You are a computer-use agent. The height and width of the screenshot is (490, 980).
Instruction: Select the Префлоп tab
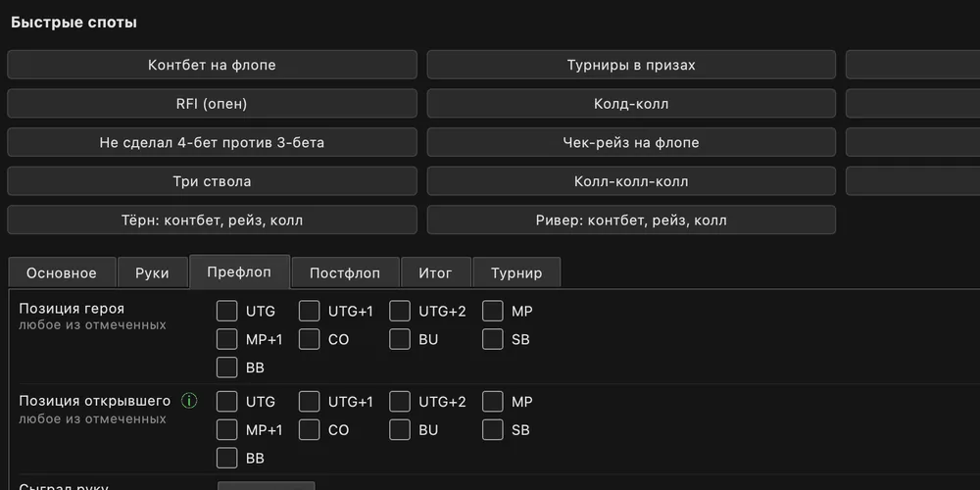[x=239, y=271]
